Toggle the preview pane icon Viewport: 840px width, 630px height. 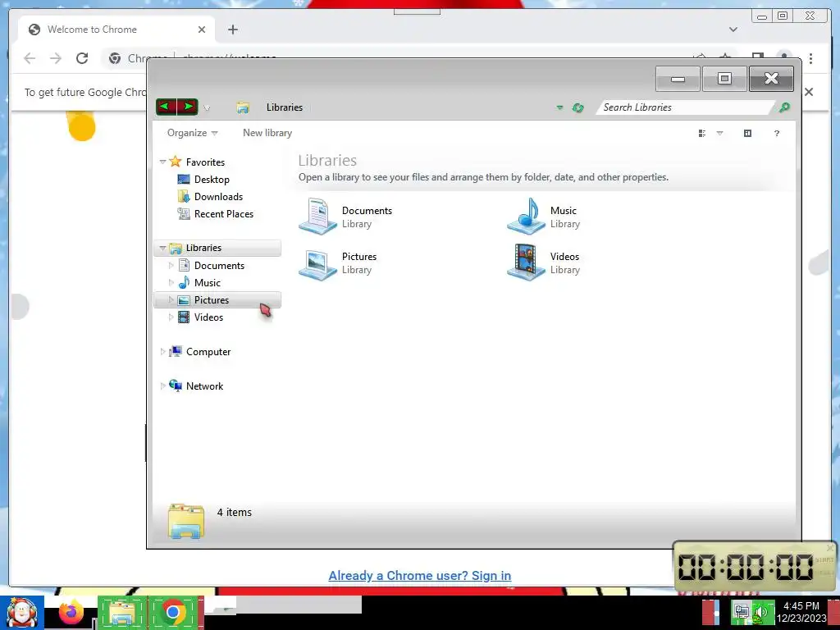747,134
